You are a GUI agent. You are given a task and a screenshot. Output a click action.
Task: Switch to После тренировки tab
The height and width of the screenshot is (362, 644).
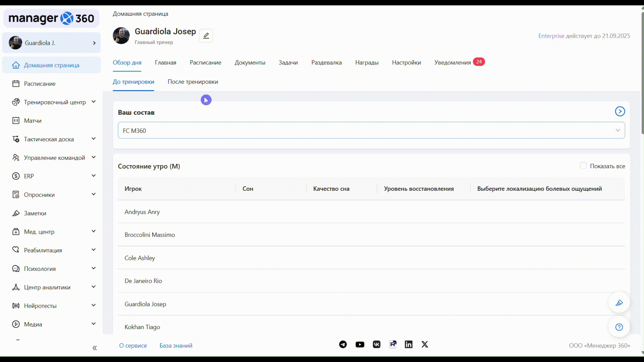tap(193, 82)
